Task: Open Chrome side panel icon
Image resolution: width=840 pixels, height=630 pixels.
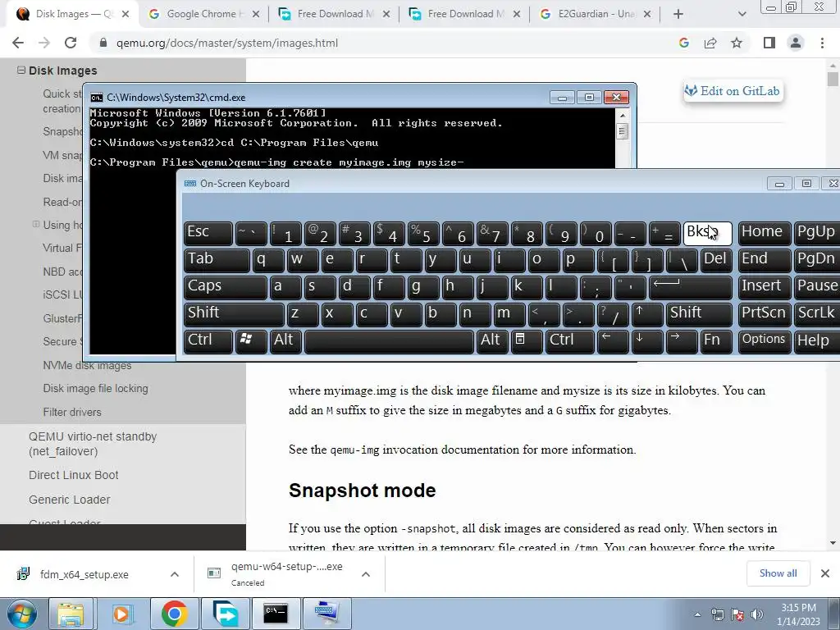Action: 769,43
